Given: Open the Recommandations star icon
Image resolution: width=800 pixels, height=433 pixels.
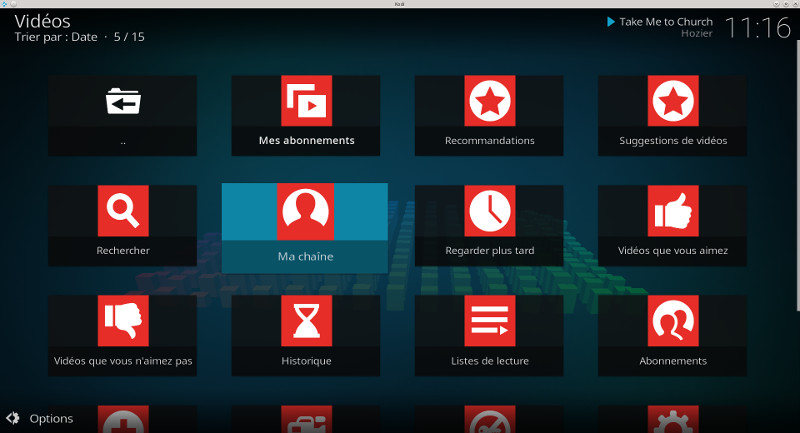Looking at the screenshot, I should point(489,101).
